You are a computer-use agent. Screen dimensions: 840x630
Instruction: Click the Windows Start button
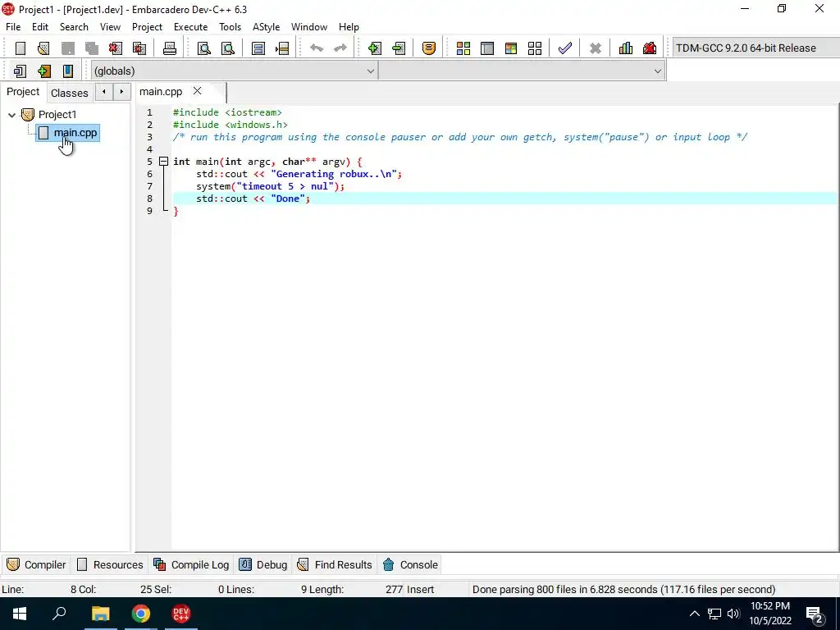20,614
